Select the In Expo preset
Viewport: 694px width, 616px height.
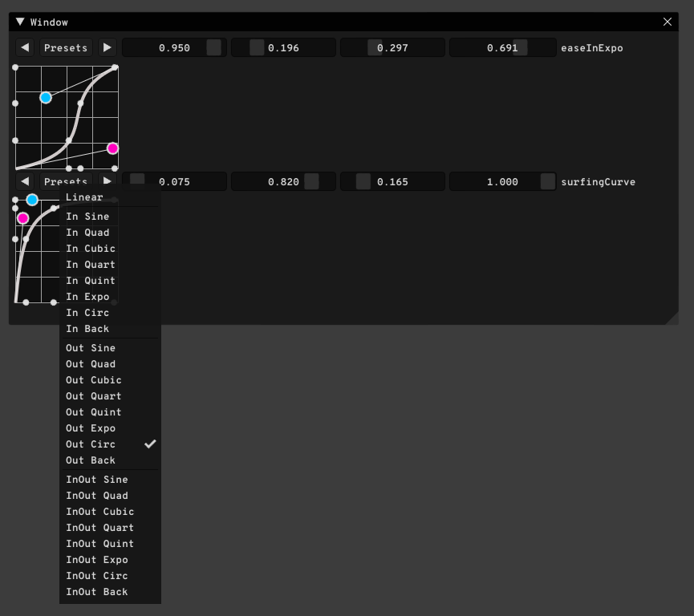[110, 297]
